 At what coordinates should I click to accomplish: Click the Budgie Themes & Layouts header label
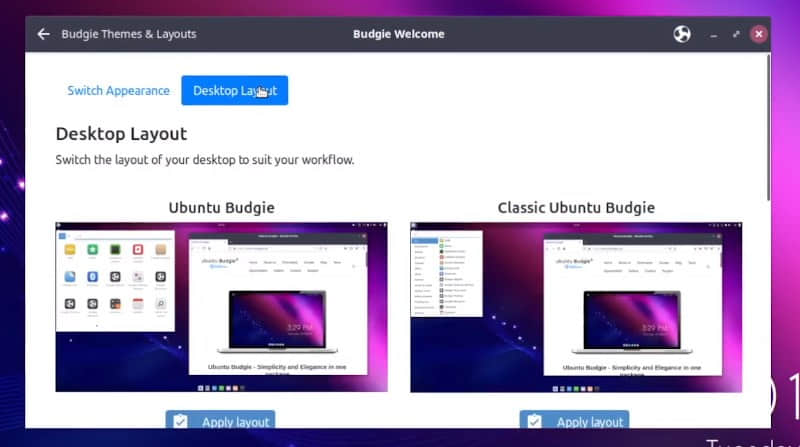(x=129, y=34)
